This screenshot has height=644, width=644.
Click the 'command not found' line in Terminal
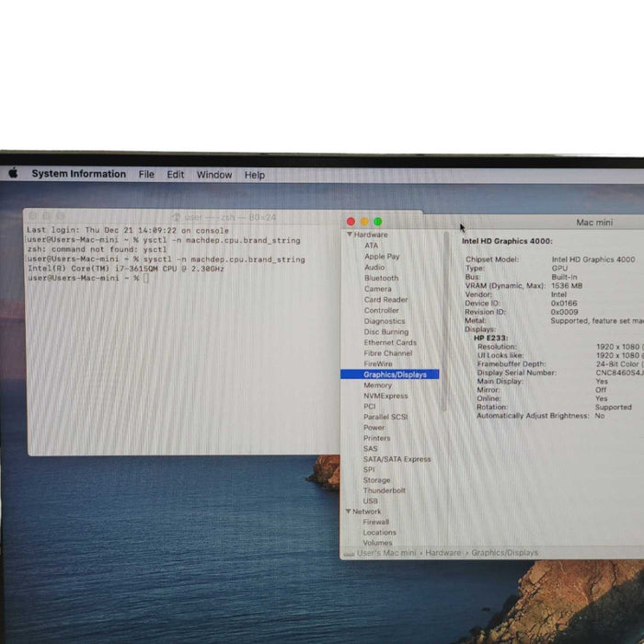98,249
